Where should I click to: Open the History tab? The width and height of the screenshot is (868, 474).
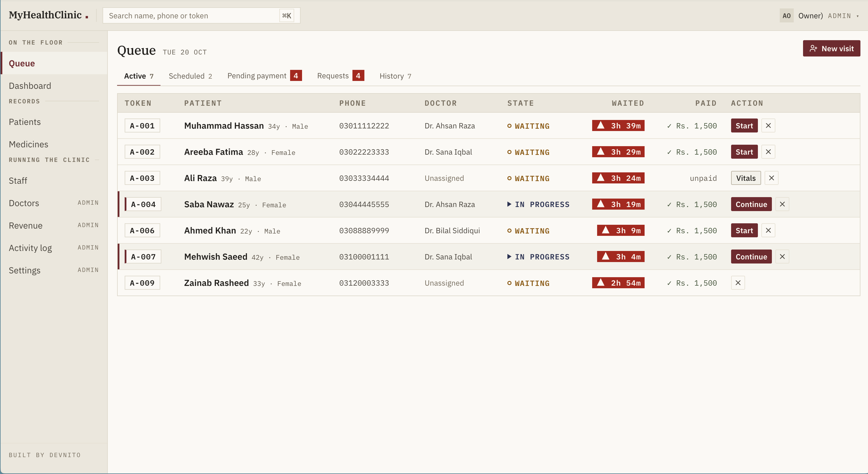(395, 76)
